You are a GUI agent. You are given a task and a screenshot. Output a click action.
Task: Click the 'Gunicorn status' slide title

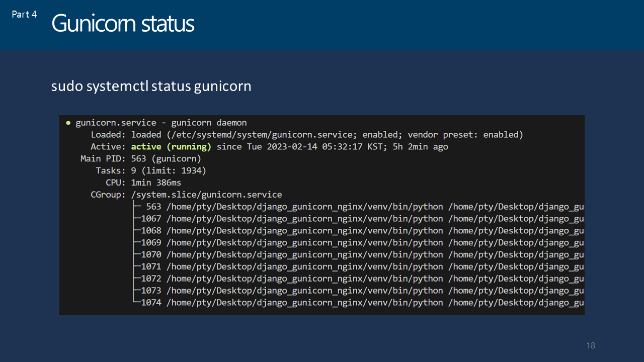point(123,24)
